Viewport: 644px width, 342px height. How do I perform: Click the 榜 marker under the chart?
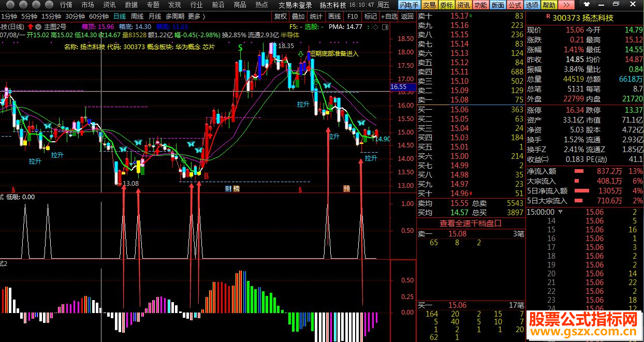click(x=236, y=189)
